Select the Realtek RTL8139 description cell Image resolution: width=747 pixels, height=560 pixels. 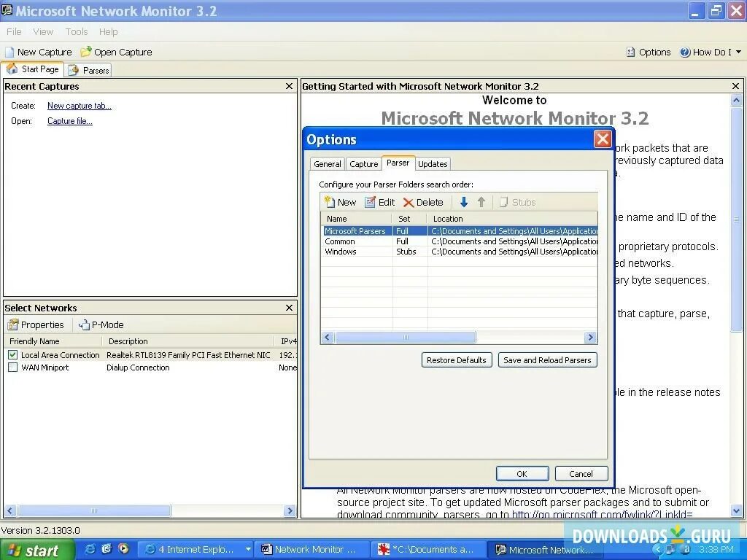[x=188, y=355]
